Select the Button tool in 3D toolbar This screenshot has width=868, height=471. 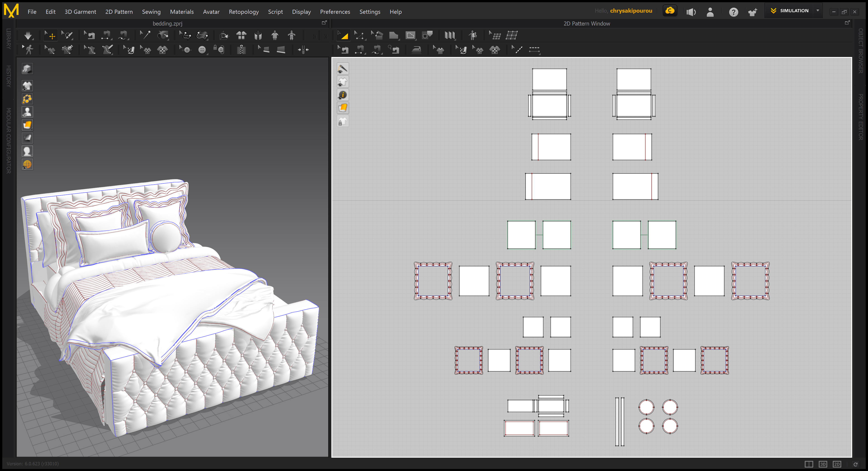(x=202, y=49)
